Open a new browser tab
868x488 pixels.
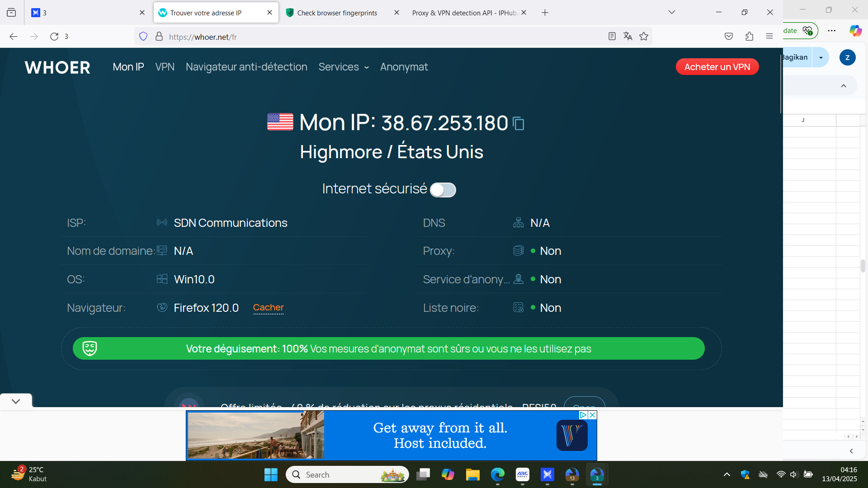click(545, 13)
